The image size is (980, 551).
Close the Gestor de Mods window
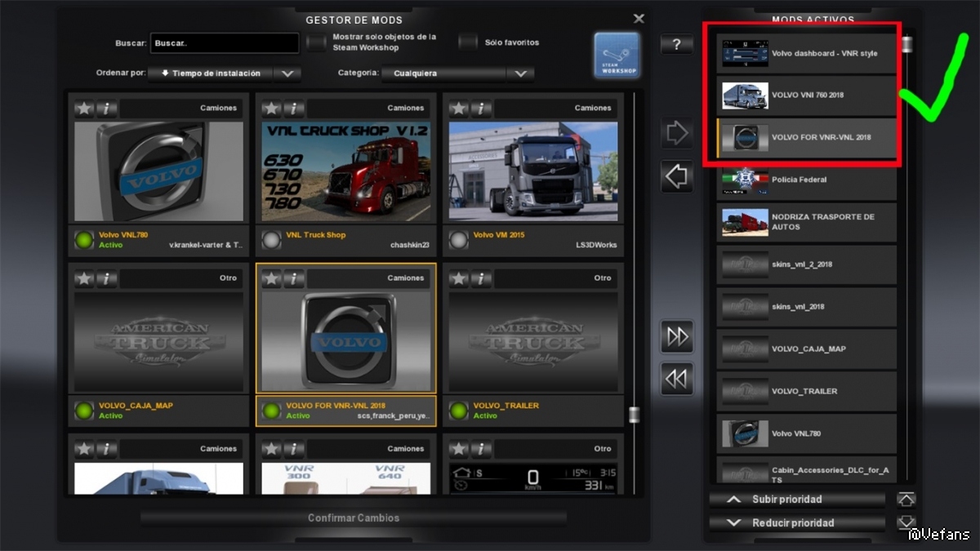point(639,18)
